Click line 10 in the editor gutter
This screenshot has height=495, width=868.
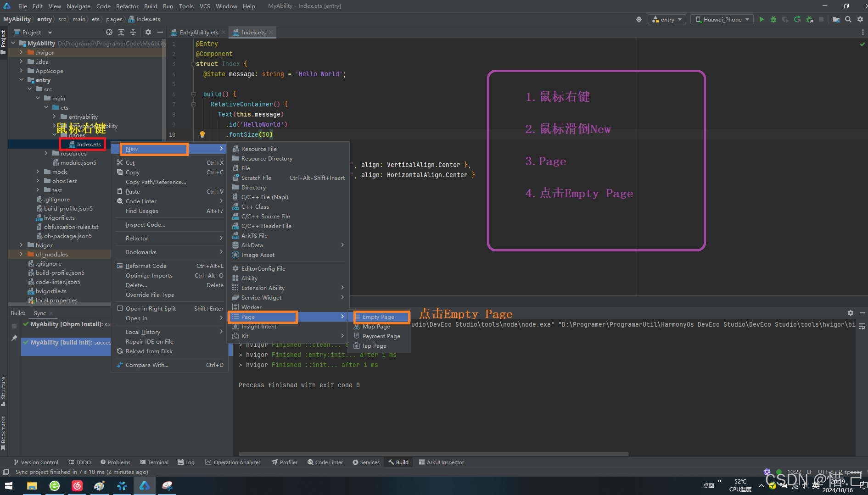[x=172, y=134]
